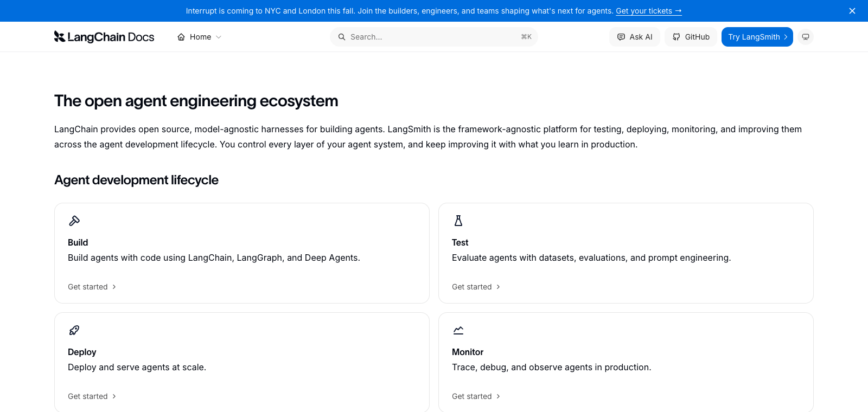Click the LangChain Docs logo

tap(104, 37)
